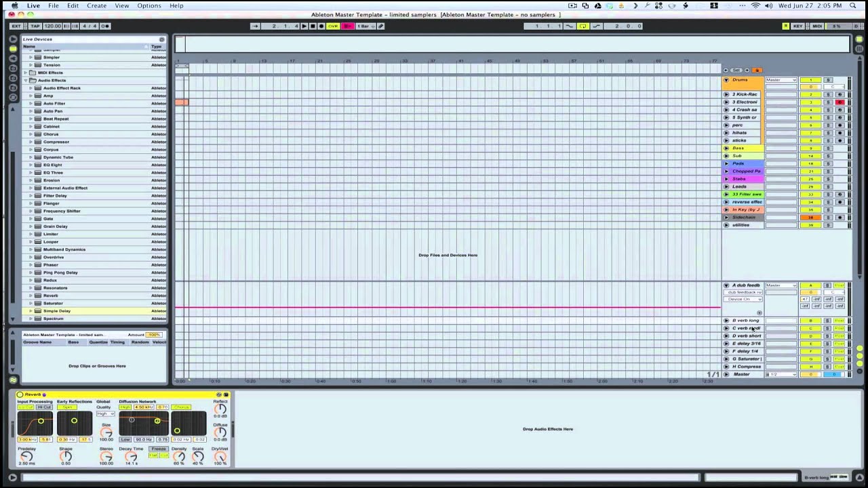Toggle the KEY map mode button
This screenshot has height=488, width=868.
click(x=798, y=26)
